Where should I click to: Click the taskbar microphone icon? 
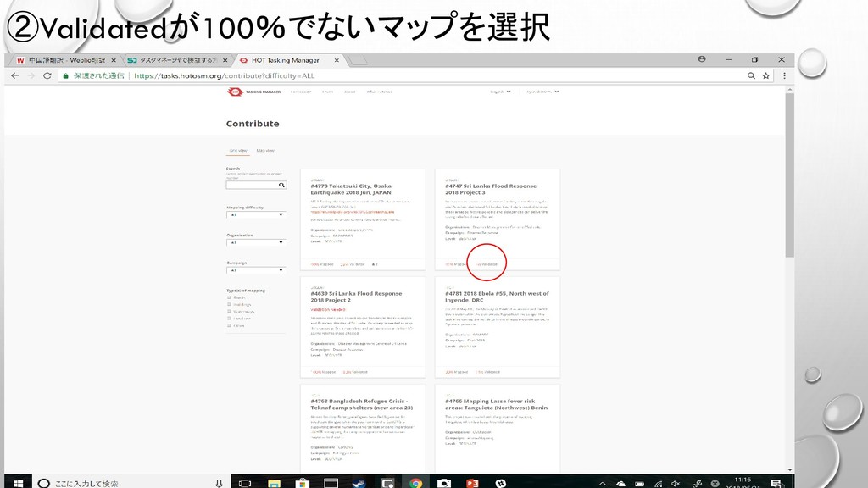click(220, 483)
